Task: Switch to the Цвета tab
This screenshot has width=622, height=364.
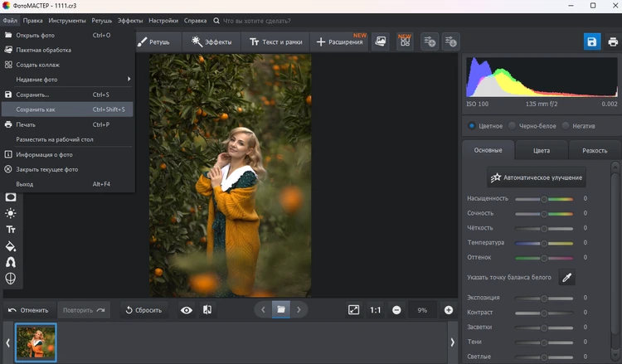Action: coord(541,150)
